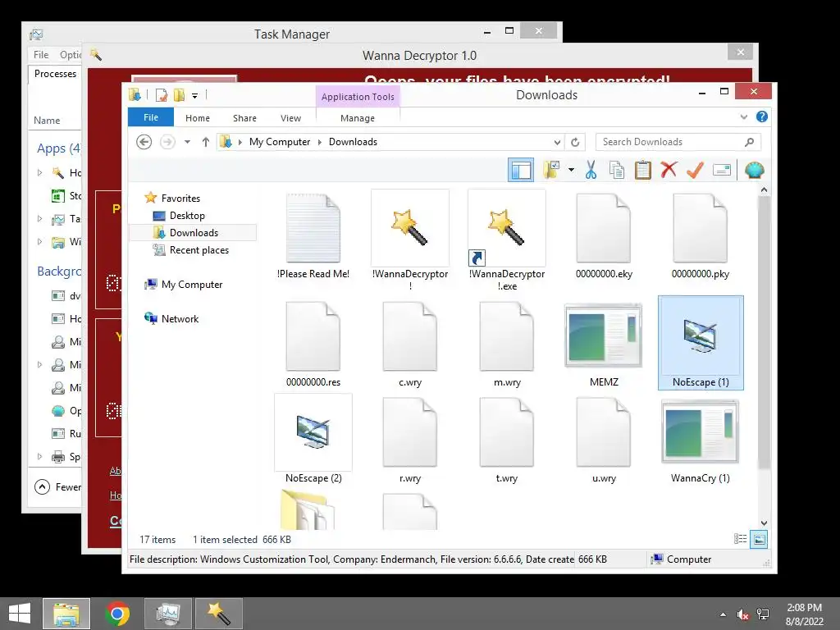Viewport: 840px width, 630px height.
Task: Open the File menu in Task Manager
Action: (x=41, y=55)
